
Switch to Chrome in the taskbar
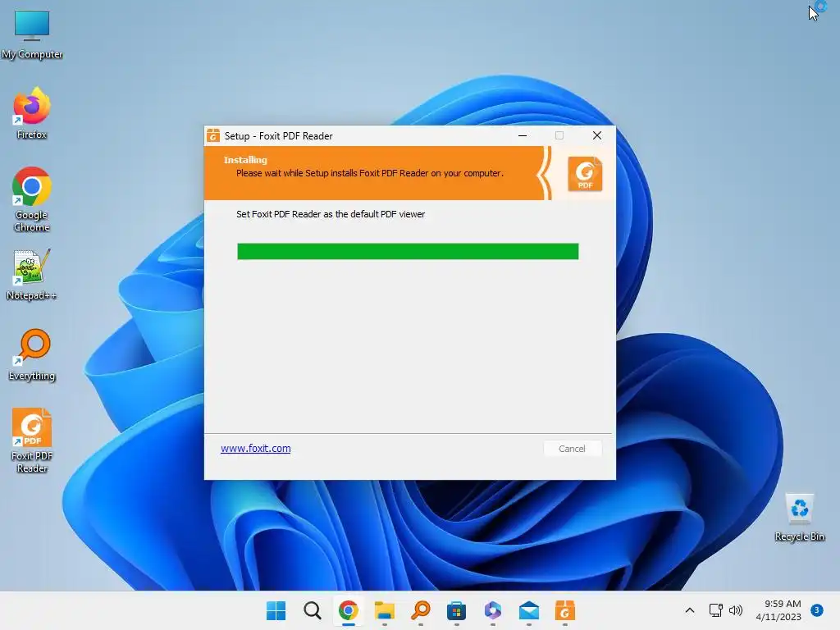[x=348, y=610]
